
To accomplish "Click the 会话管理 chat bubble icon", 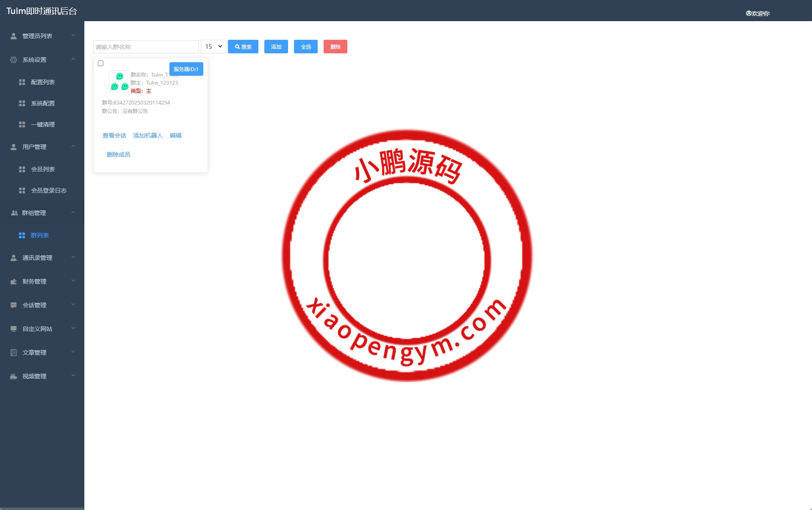I will click(14, 305).
